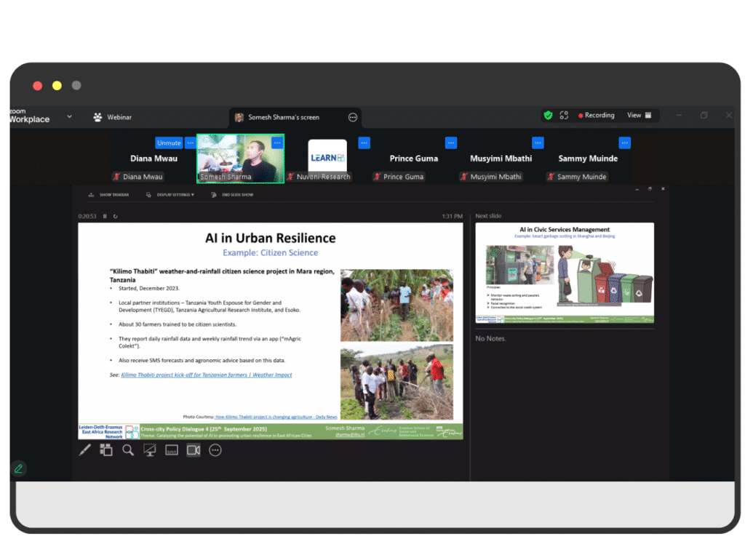
Task: Expand the Zoom Workplace dropdown arrow
Action: 70,116
